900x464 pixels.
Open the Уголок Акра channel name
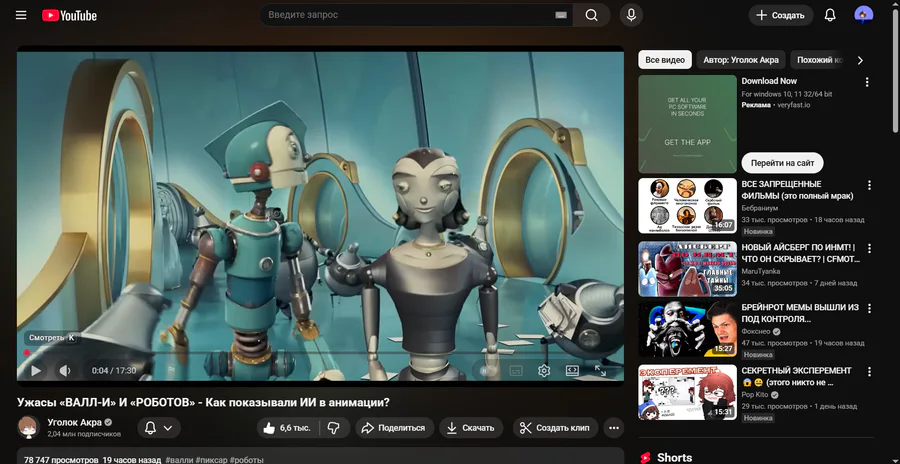click(x=75, y=423)
